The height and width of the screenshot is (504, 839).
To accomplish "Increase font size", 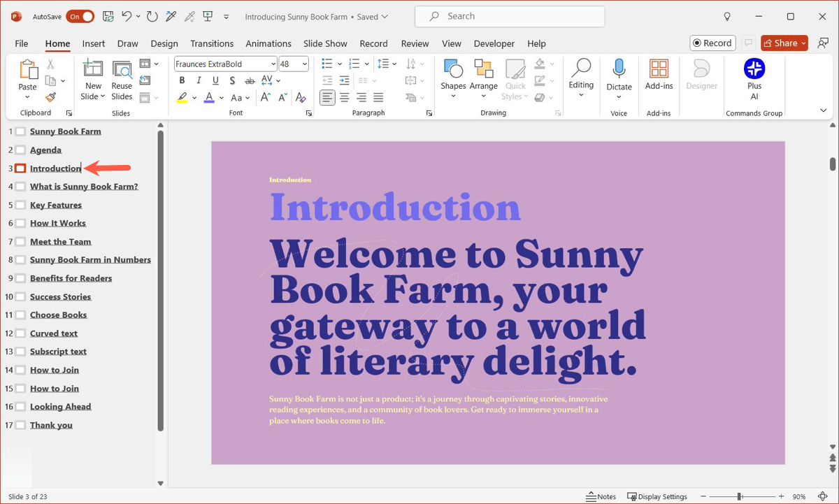I will click(x=266, y=98).
